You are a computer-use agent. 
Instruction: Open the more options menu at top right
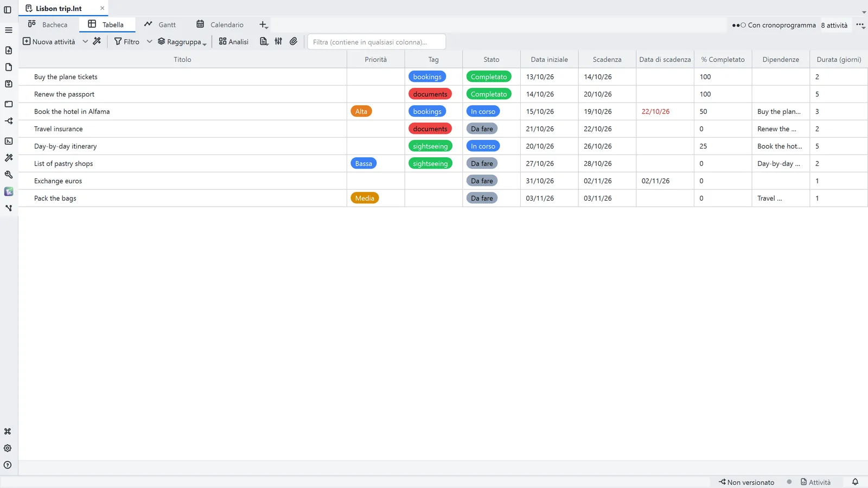coord(860,25)
